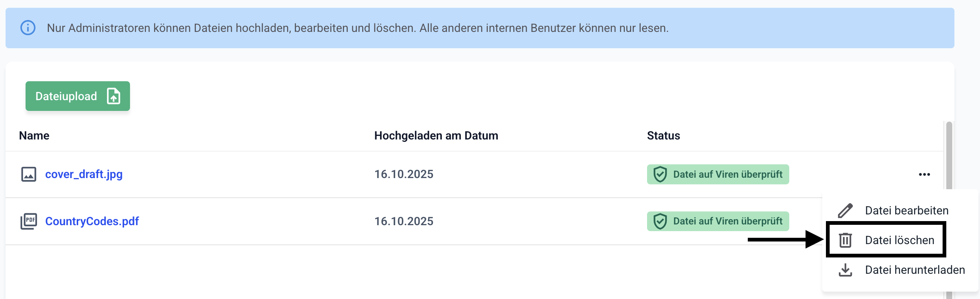980x299 pixels.
Task: Open the CountryCodes.pdf file link
Action: point(92,221)
